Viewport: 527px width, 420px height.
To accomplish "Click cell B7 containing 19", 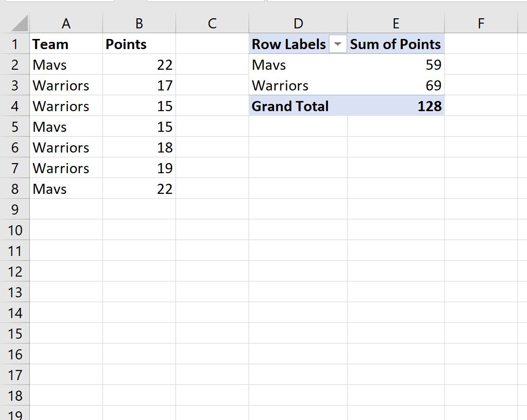I will [139, 168].
